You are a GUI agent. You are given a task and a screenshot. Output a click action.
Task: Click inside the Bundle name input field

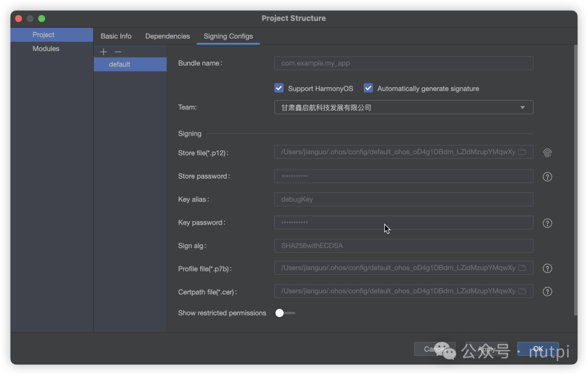(x=403, y=63)
